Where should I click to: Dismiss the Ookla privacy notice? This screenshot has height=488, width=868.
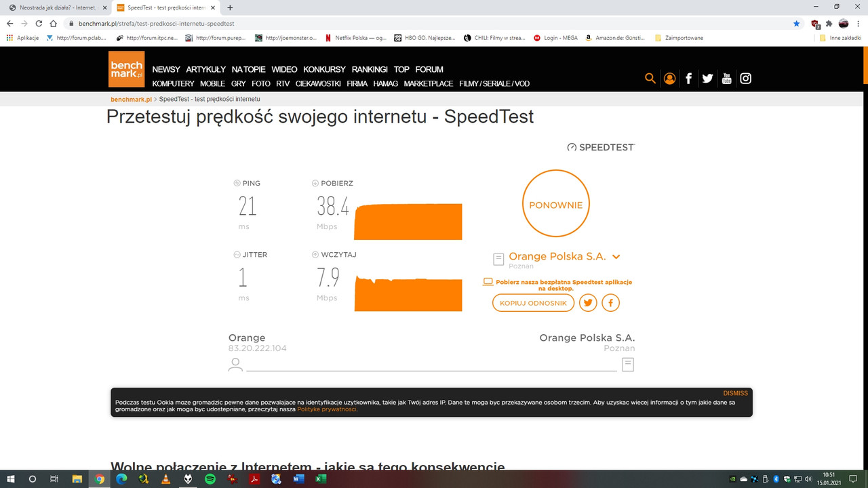(735, 393)
